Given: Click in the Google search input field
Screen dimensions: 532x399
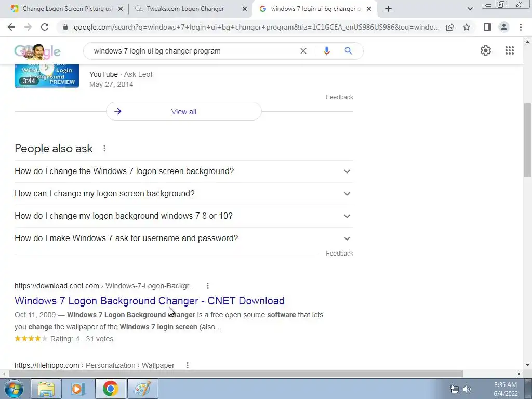Looking at the screenshot, I should (x=193, y=51).
